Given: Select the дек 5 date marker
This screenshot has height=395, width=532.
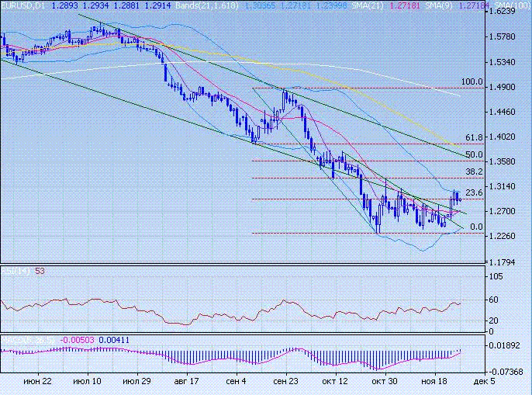Looking at the screenshot, I should point(482,382).
